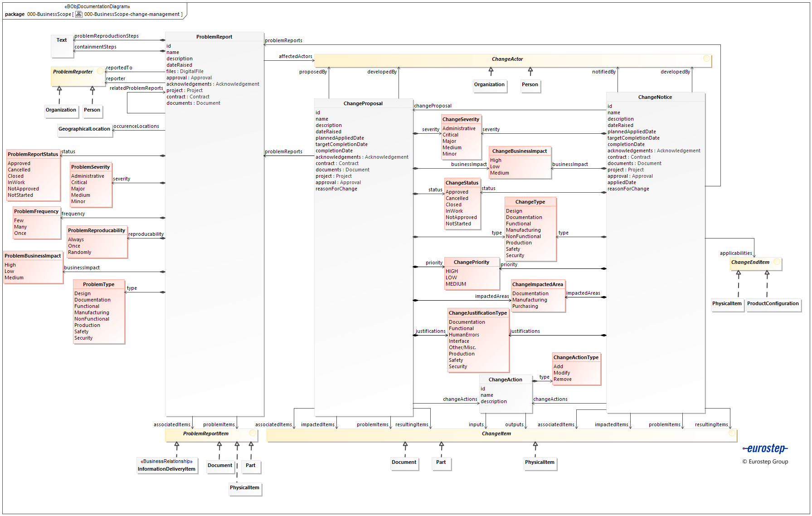Click the Eurostep Group copyright text
This screenshot has width=812, height=516.
tap(764, 461)
